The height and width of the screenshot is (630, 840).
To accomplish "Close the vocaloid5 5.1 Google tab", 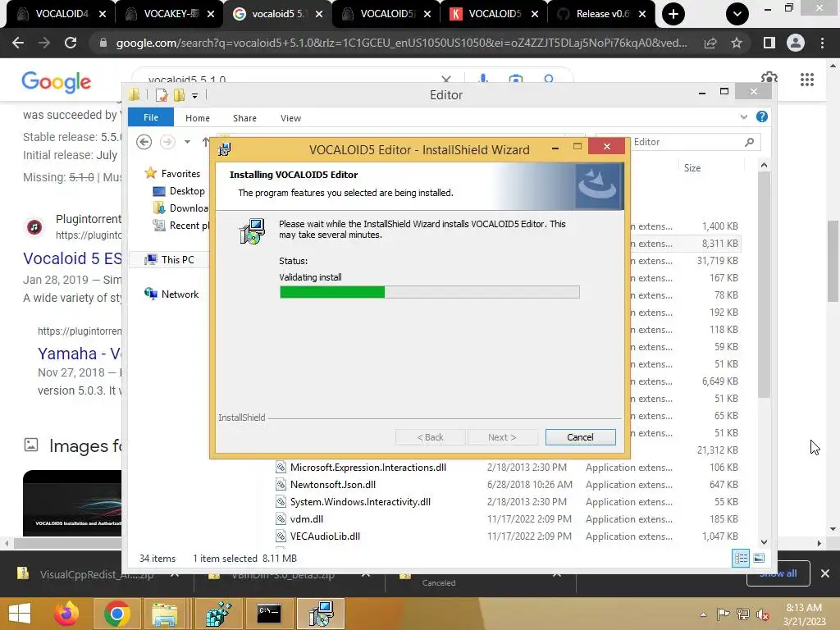I will tap(319, 15).
